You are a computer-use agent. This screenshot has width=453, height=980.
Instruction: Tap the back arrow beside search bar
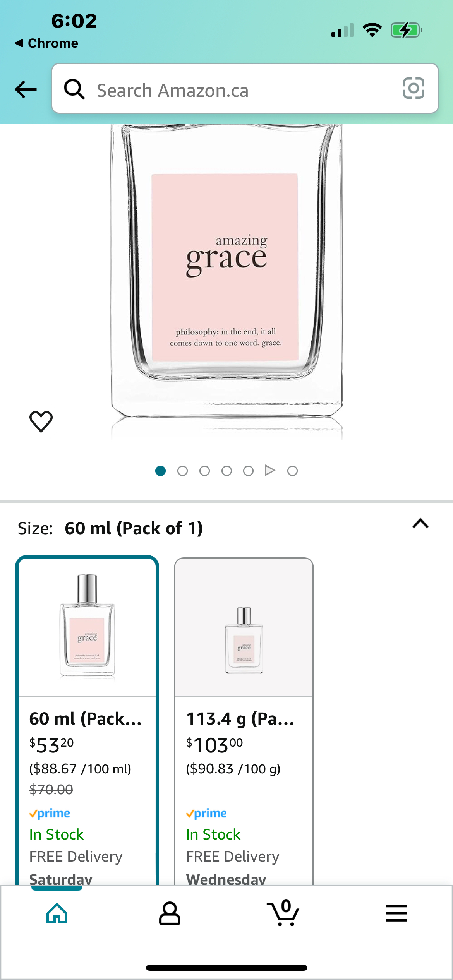click(x=26, y=89)
